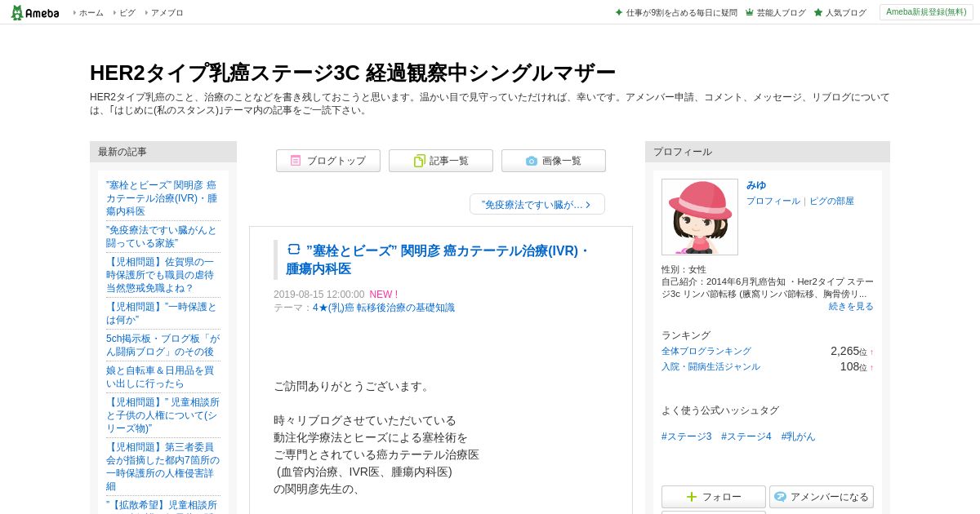Click the Ameba logo

[35, 12]
